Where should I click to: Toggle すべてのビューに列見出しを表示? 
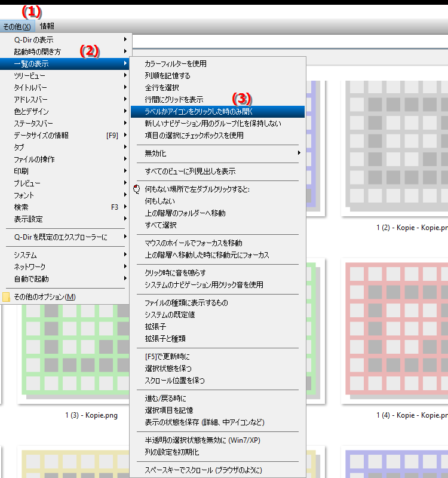click(x=217, y=171)
